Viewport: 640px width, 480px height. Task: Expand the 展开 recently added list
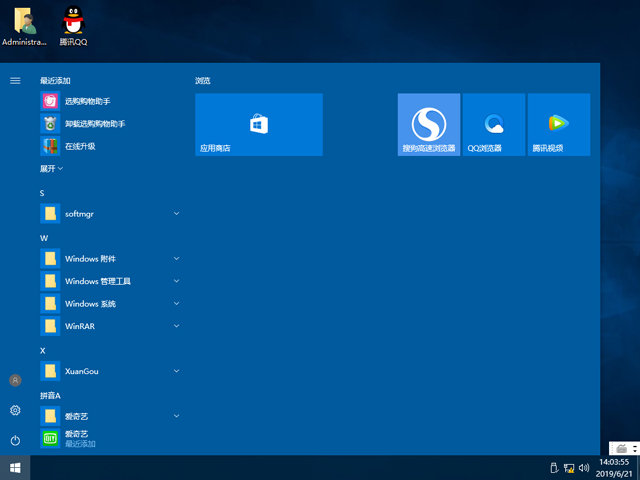click(51, 169)
